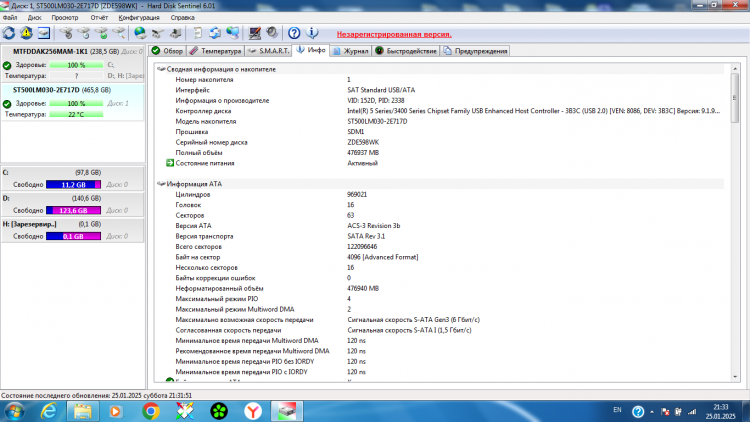
Task: Collapse the Сводная информация о накопителе section
Action: pos(161,69)
